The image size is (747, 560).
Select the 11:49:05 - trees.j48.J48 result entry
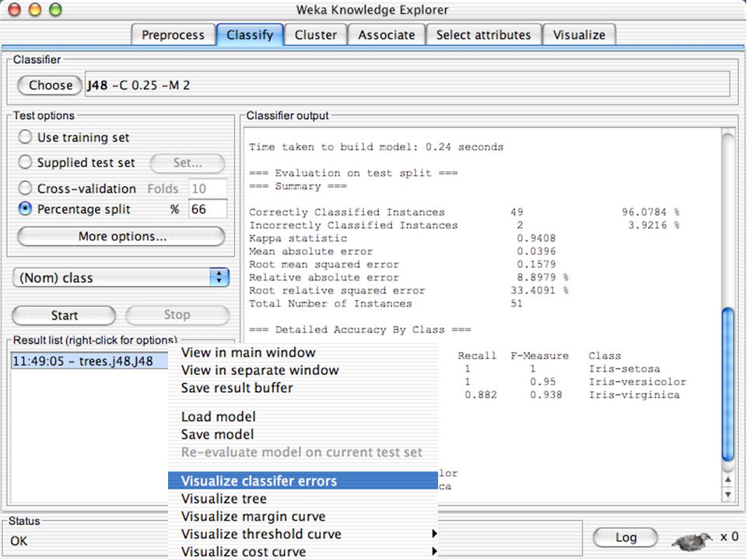pyautogui.click(x=89, y=361)
